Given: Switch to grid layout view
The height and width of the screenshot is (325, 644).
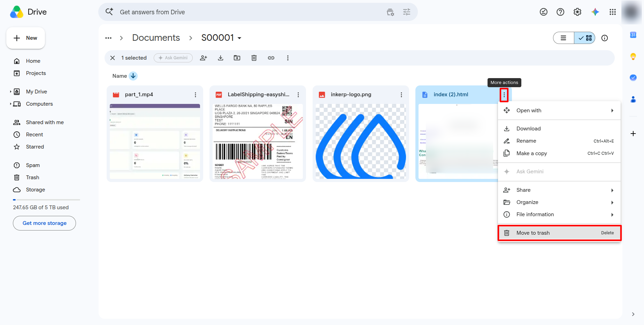Looking at the screenshot, I should (x=585, y=38).
